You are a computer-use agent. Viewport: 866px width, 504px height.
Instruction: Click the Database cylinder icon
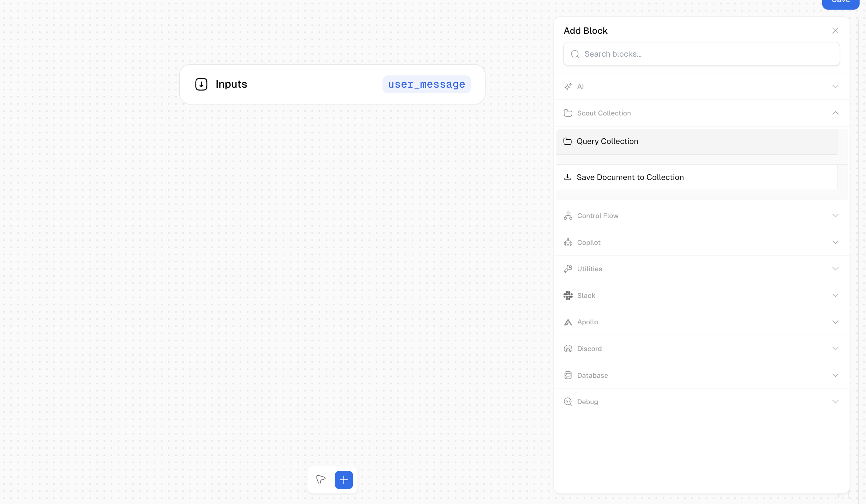point(568,375)
